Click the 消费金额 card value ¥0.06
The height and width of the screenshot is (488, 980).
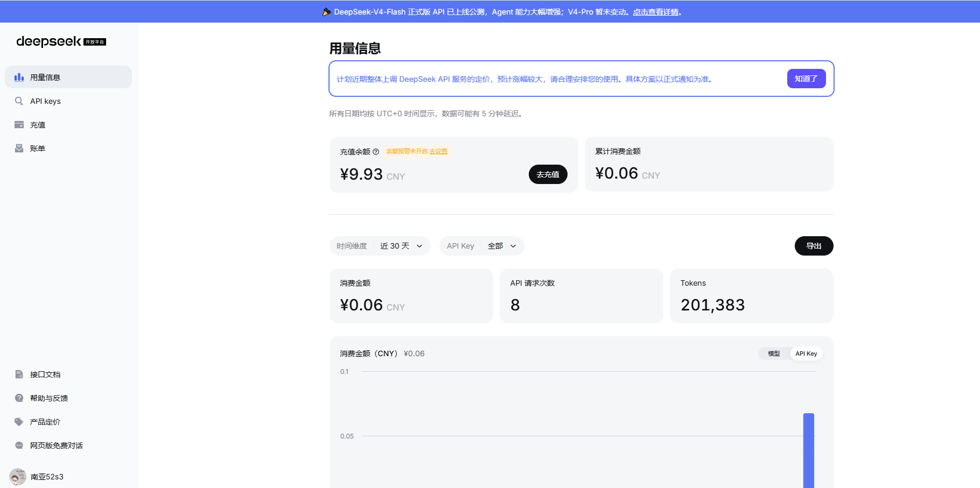[361, 305]
